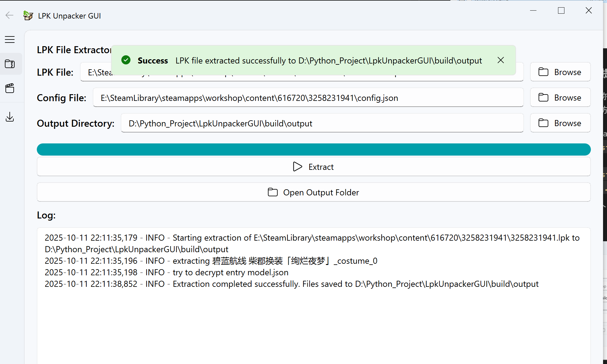Browse for the config file

[560, 98]
